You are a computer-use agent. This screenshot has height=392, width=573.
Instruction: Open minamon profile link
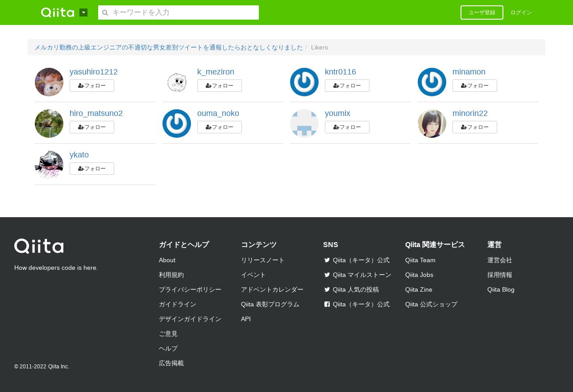469,72
